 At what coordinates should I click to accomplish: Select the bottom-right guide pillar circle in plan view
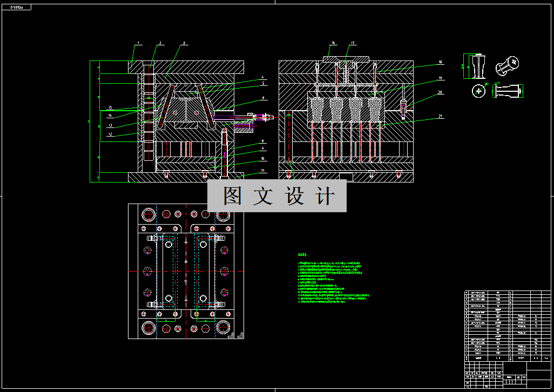[x=224, y=328]
